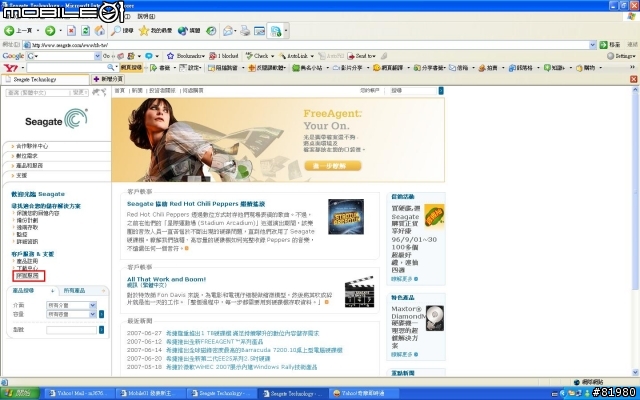
Task: Stop page loading with red X icon
Action: click(x=71, y=31)
